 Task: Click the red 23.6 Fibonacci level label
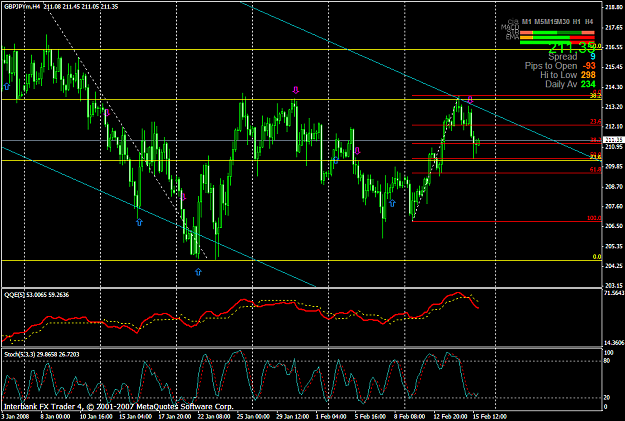point(596,122)
